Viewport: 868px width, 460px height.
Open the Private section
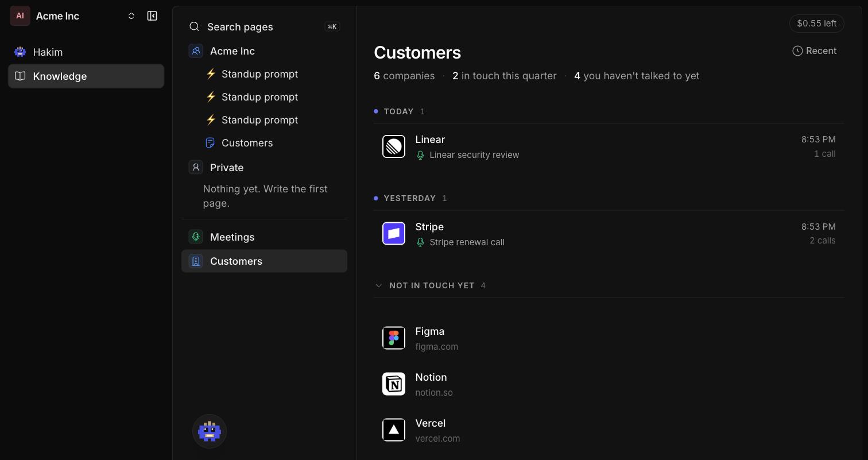point(264,168)
